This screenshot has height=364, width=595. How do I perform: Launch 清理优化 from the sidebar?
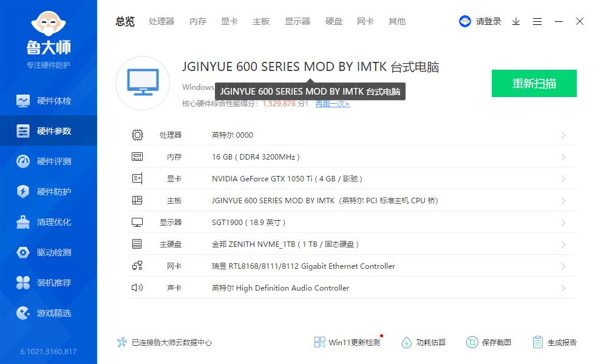[49, 222]
